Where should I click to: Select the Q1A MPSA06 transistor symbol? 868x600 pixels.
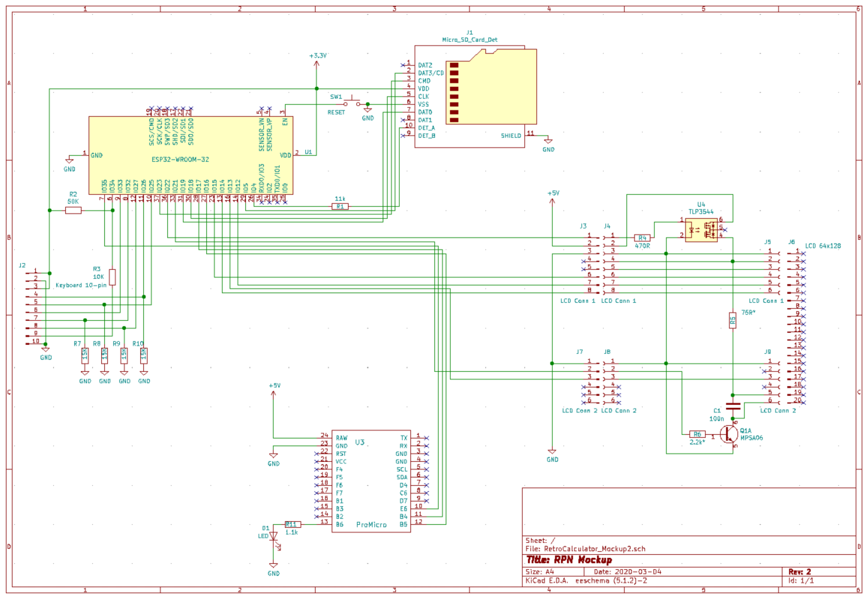pos(728,434)
